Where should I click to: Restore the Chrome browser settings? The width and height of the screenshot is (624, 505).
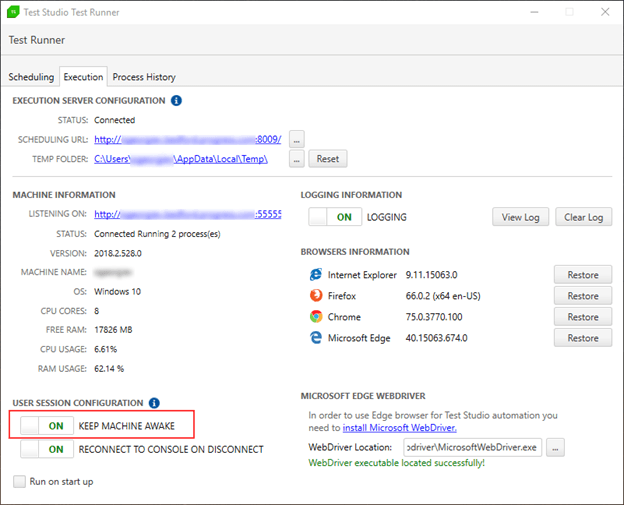pos(583,317)
